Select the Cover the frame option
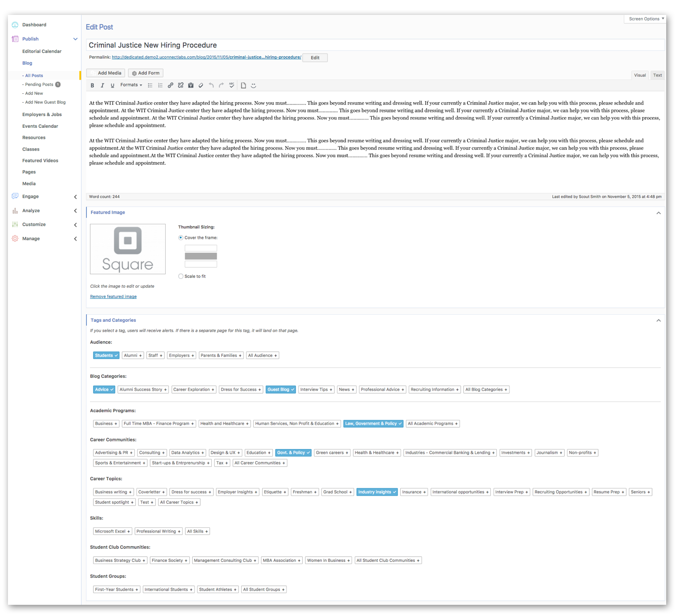The width and height of the screenshot is (676, 616). (x=181, y=238)
